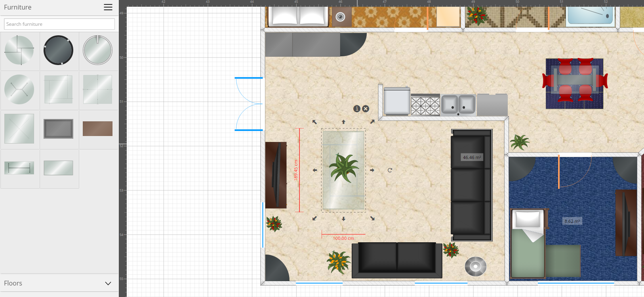Image resolution: width=644 pixels, height=297 pixels.
Task: Click the rotate handle beside selected table
Action: [x=390, y=170]
